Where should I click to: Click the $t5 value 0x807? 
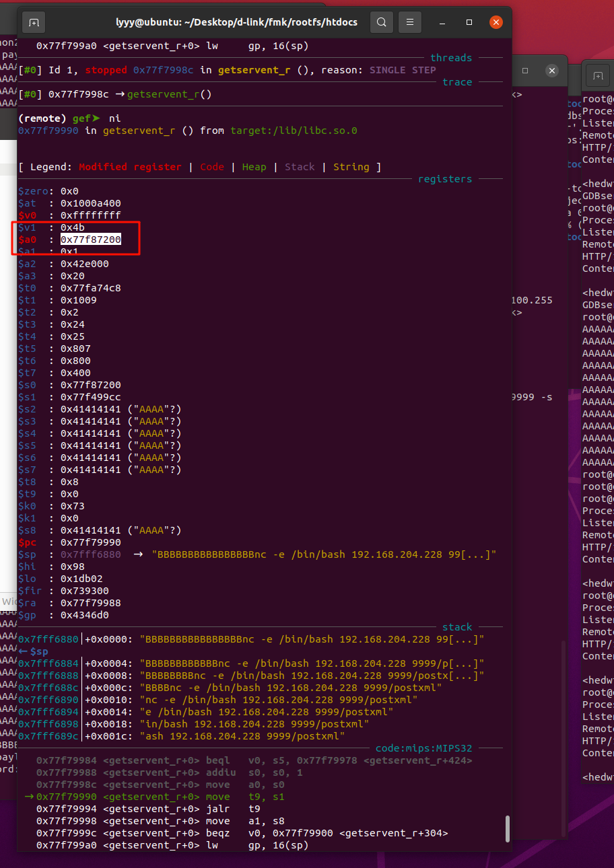click(75, 349)
